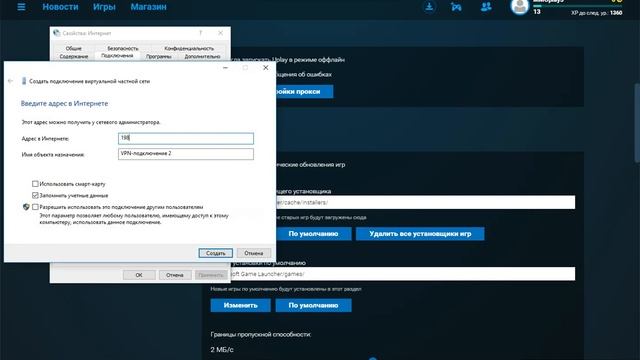The image size is (640, 360).
Task: Click Создать button in VPN wizard
Action: (x=216, y=253)
